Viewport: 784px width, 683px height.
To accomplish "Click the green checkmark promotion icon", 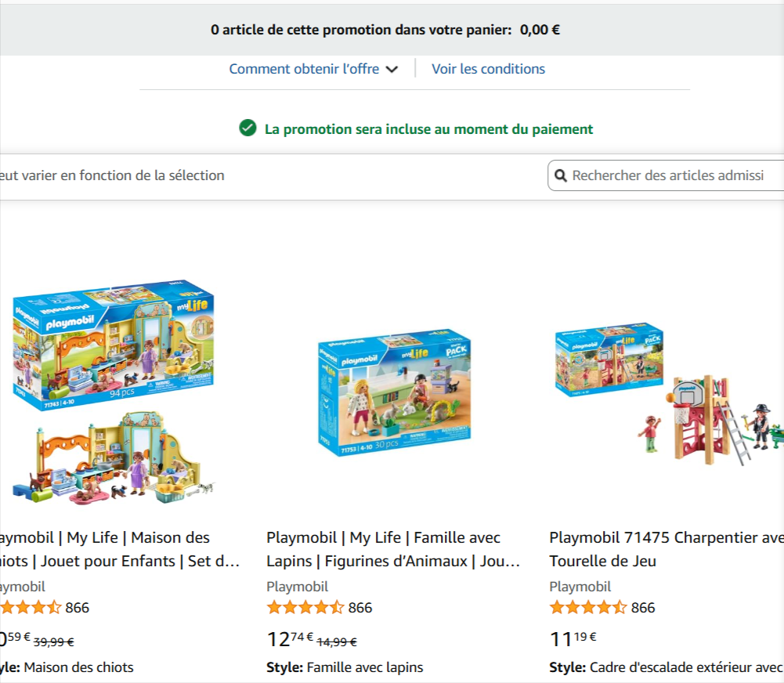I will (x=247, y=128).
